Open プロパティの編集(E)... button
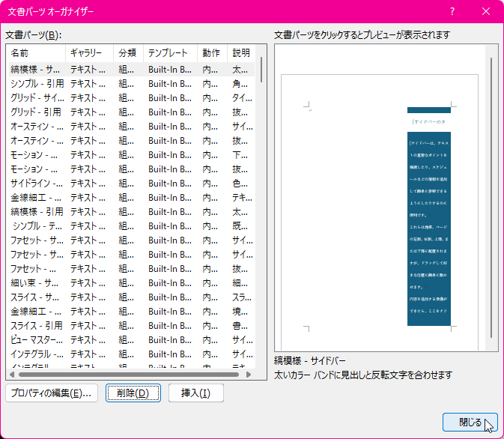Viewport: 504px width, 439px height. [52, 393]
